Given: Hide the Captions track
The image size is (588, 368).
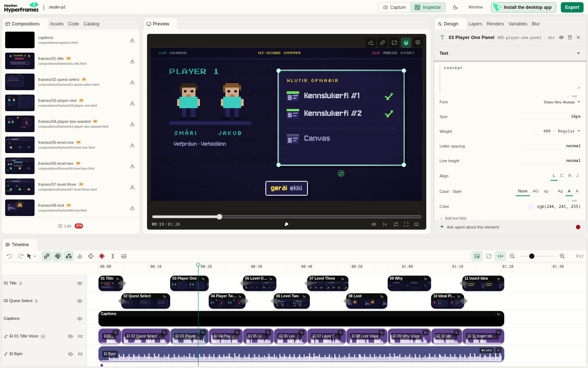Looking at the screenshot, I should point(80,319).
